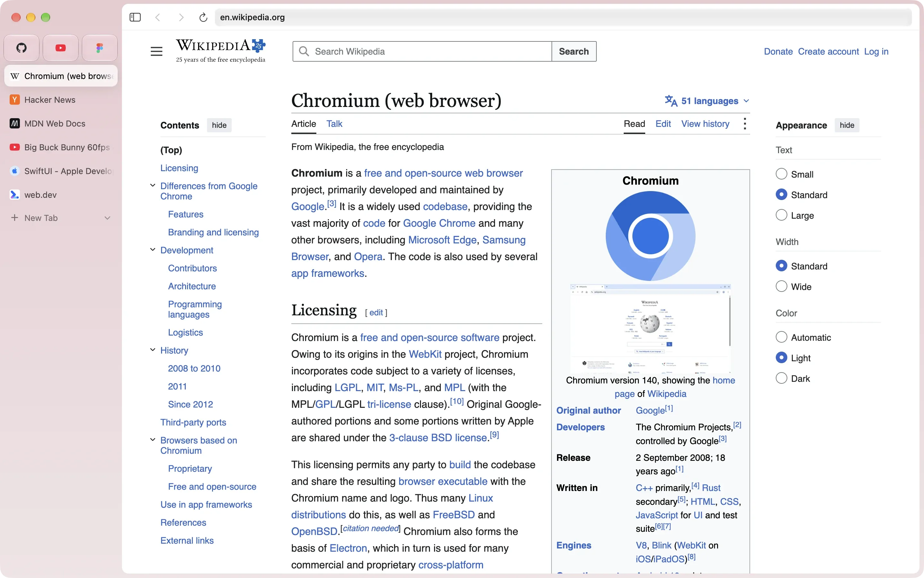Click the magnifier icon in search box
Image resolution: width=924 pixels, height=578 pixels.
point(304,51)
